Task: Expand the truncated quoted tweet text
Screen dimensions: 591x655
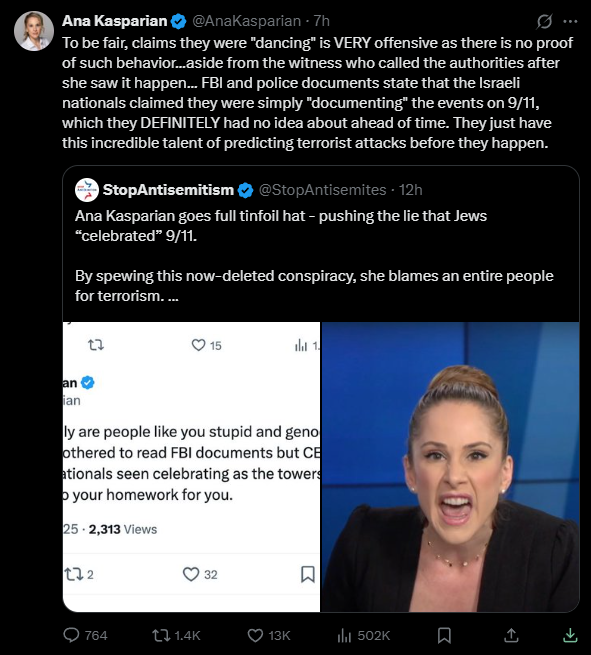Action: point(173,296)
